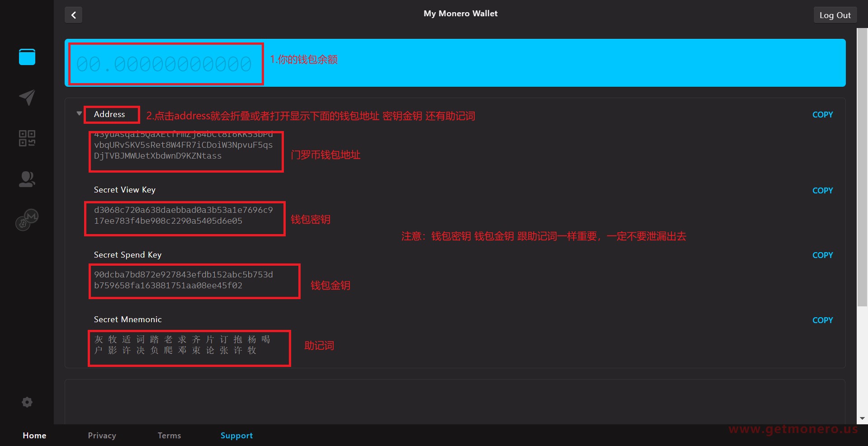
Task: Click the Log Out button
Action: 835,15
